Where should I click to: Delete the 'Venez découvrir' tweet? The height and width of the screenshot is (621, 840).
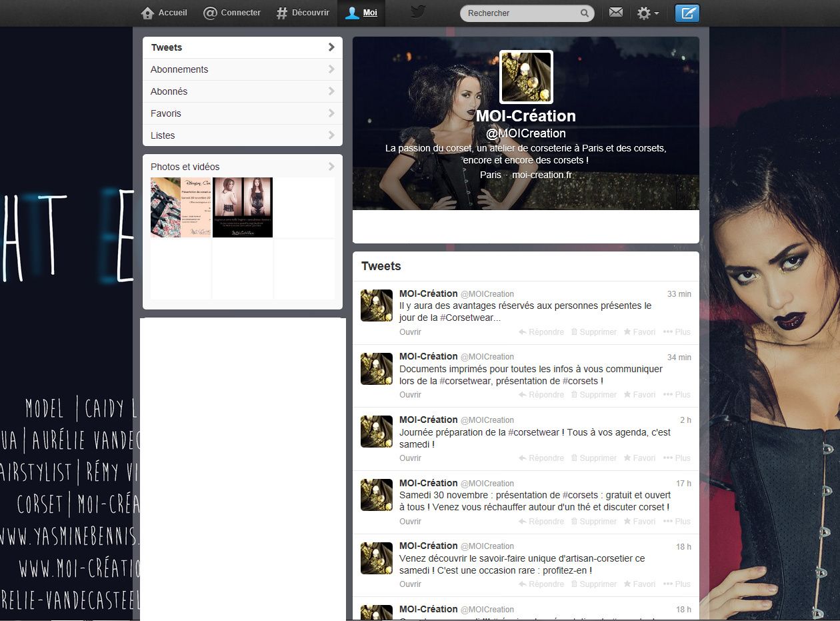594,584
